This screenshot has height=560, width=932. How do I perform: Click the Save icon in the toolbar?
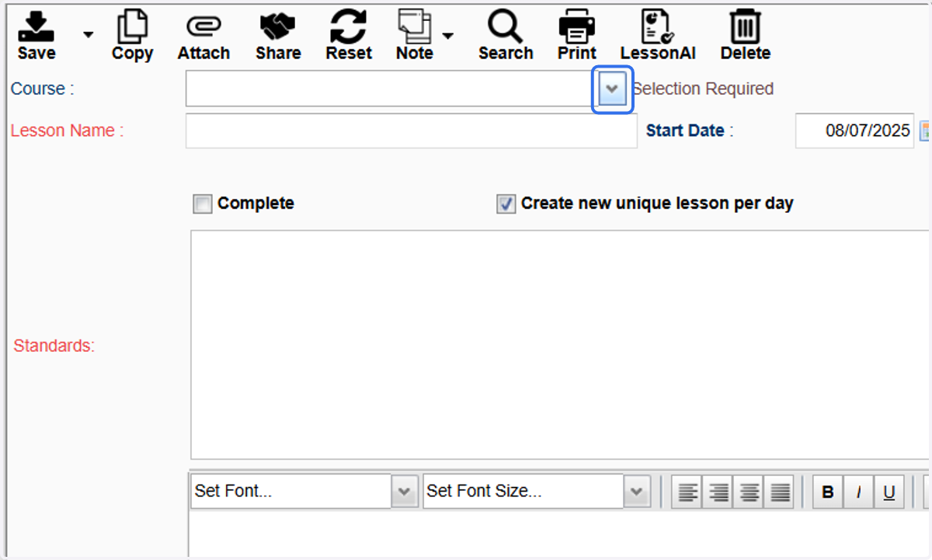[37, 35]
